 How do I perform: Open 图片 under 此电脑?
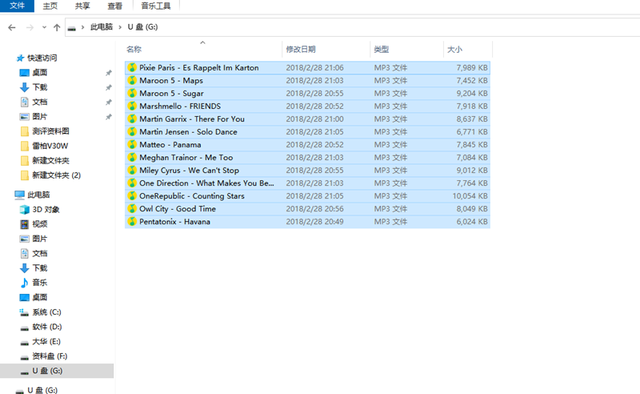pyautogui.click(x=40, y=239)
